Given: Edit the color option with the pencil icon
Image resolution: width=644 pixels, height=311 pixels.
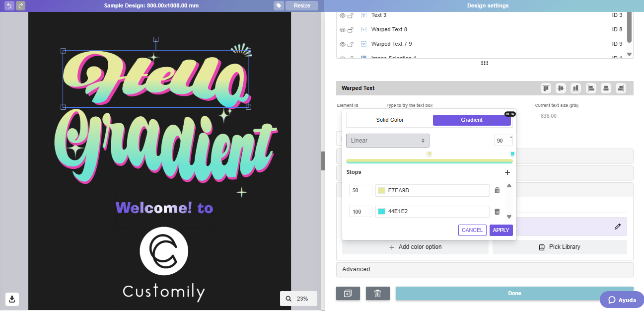Looking at the screenshot, I should (618, 227).
